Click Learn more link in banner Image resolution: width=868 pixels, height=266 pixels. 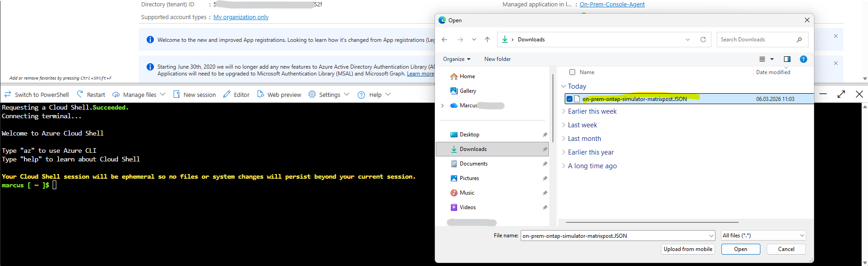420,74
